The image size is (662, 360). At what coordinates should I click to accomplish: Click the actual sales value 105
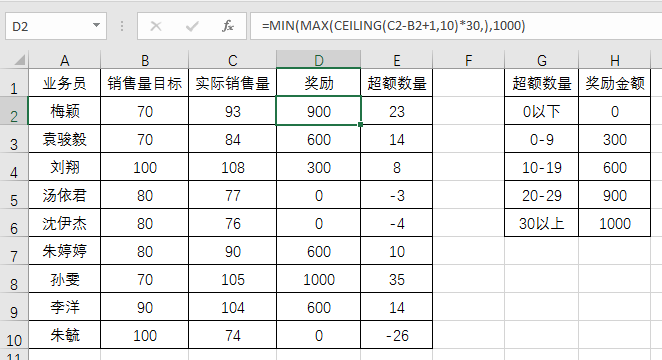coord(233,279)
